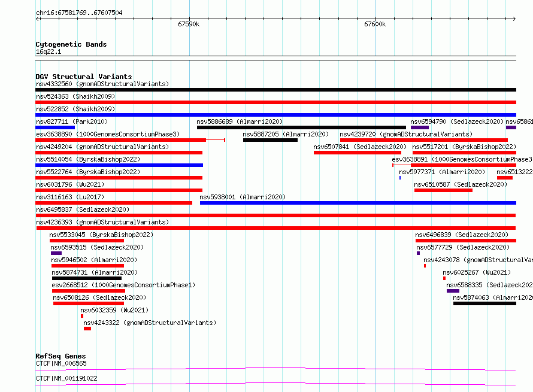
Task: Open the CTCF|NM_001191022 transcript label
Action: coord(66,378)
